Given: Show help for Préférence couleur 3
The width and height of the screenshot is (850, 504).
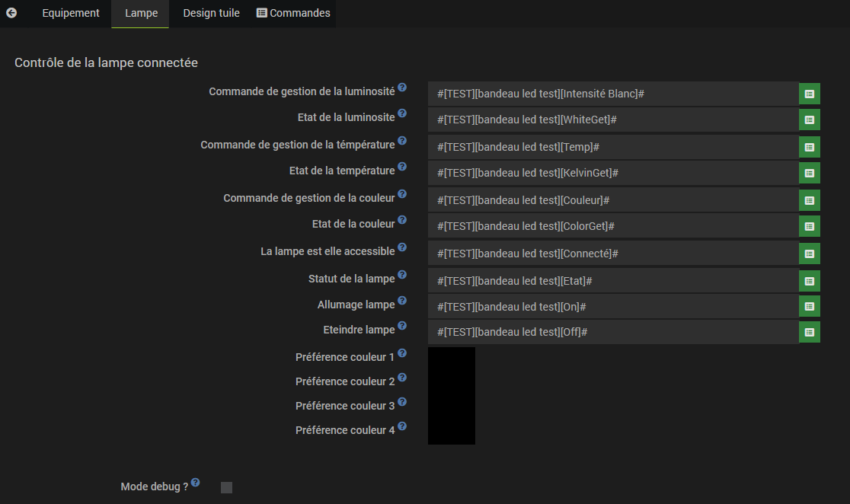Looking at the screenshot, I should pyautogui.click(x=402, y=401).
